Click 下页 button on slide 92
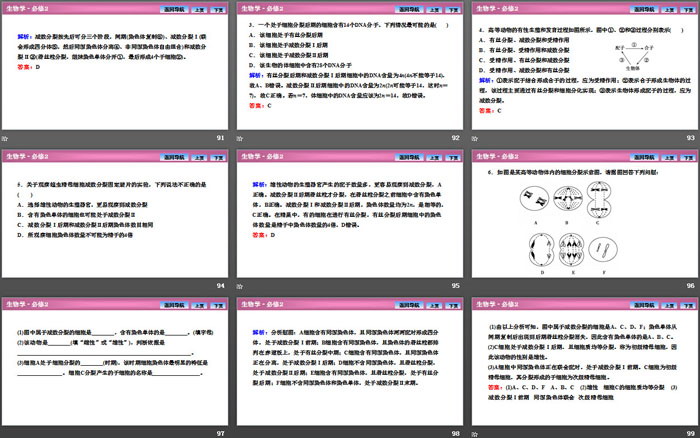700x438 pixels. click(x=454, y=9)
